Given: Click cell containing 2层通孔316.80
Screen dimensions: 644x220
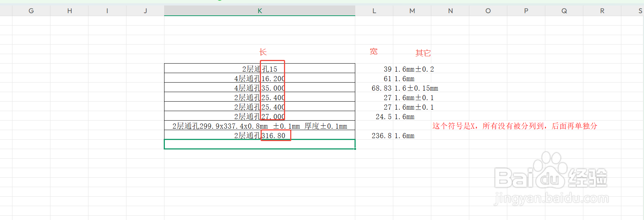Looking at the screenshot, I should (x=260, y=135).
